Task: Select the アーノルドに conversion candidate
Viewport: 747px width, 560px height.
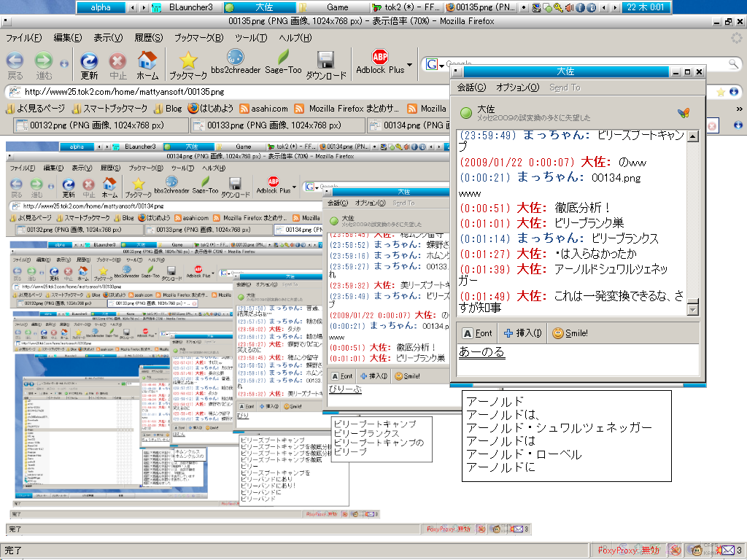Action: [x=500, y=467]
